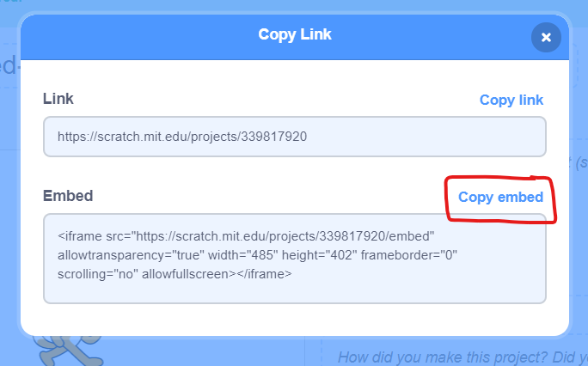This screenshot has width=588, height=366.
Task: Click the allowtransparency="true" text in embed code
Action: click(131, 255)
